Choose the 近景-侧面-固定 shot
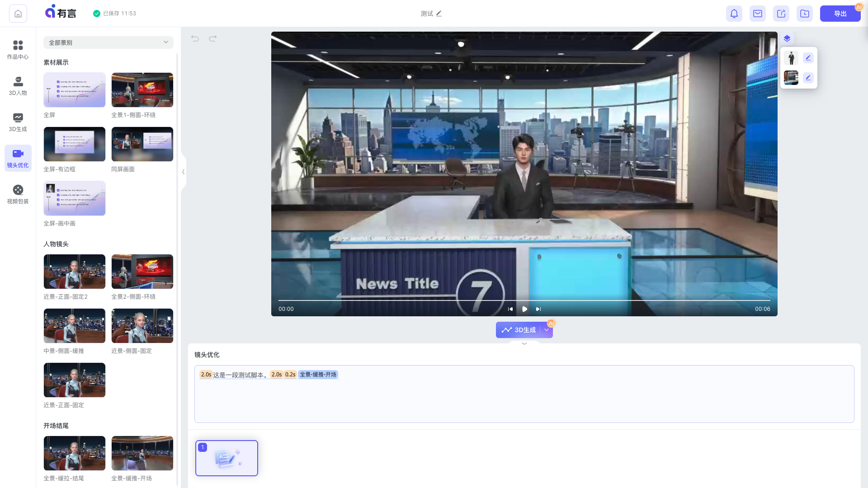Image resolution: width=868 pixels, height=488 pixels. pos(142,326)
